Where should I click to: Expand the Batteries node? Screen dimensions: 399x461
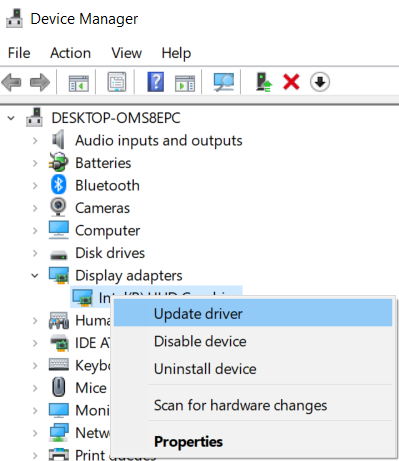tap(35, 163)
